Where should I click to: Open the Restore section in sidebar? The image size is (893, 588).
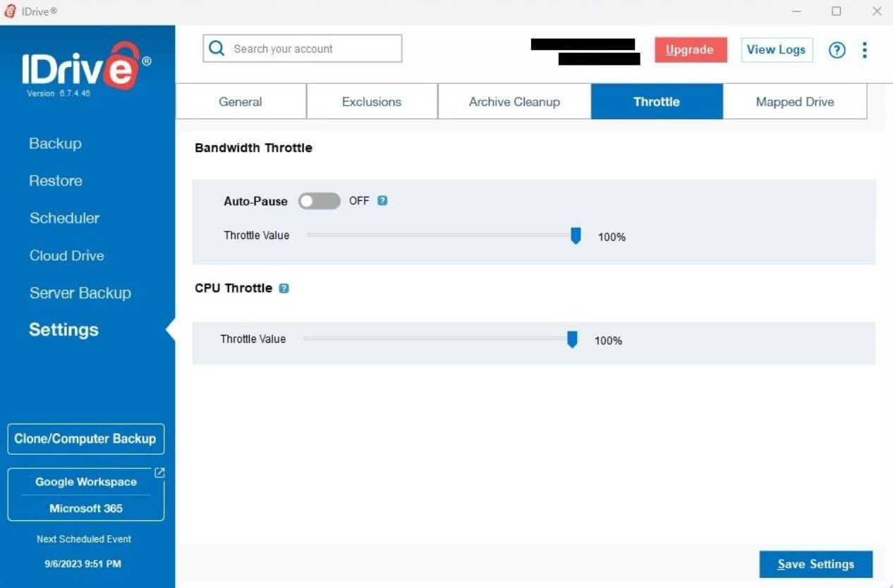click(x=56, y=180)
